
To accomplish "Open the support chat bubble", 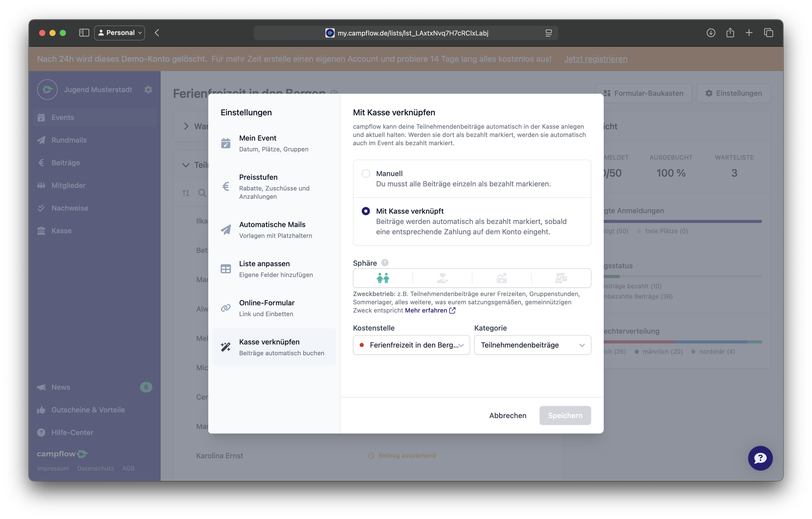I will pyautogui.click(x=760, y=458).
